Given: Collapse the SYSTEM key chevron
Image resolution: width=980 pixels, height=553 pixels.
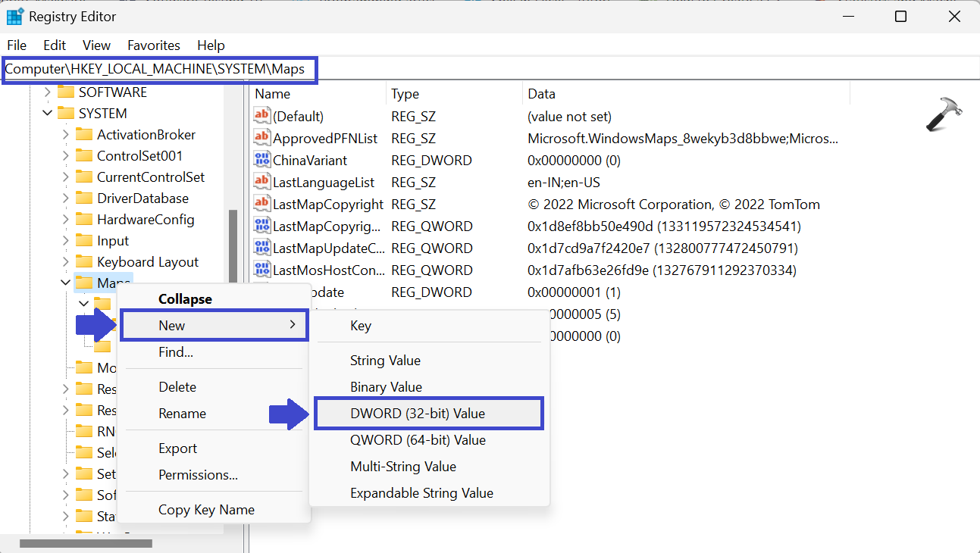Looking at the screenshot, I should 48,114.
